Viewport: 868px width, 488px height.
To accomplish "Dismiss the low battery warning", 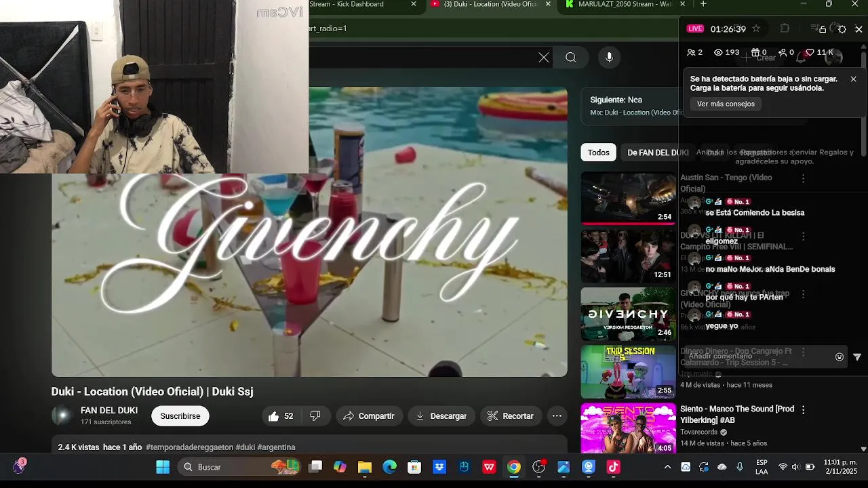I will [x=853, y=79].
